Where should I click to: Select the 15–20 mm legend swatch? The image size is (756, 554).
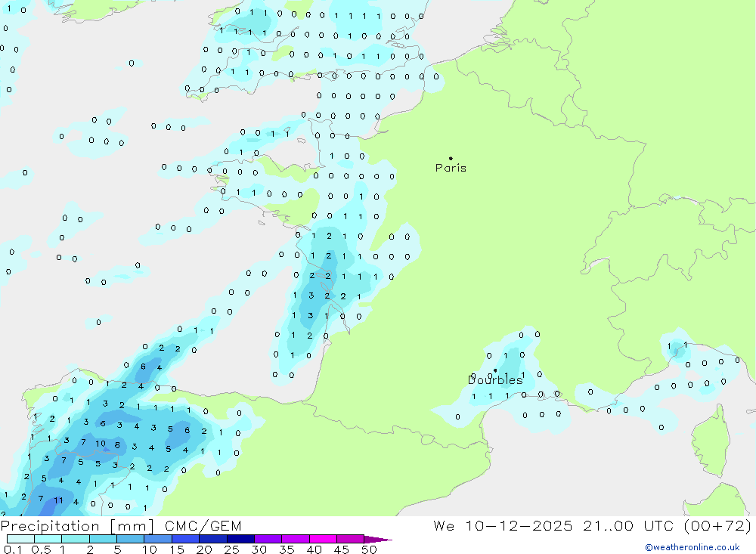(x=185, y=539)
